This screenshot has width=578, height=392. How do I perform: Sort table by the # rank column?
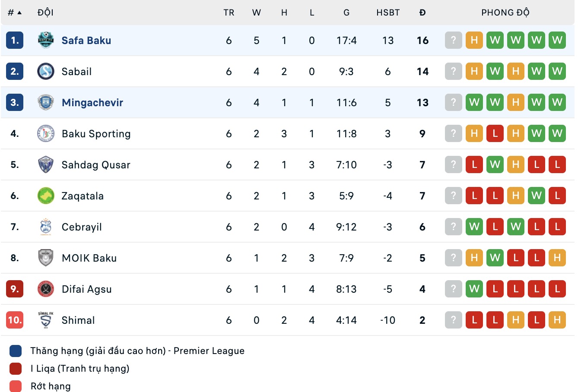14,13
